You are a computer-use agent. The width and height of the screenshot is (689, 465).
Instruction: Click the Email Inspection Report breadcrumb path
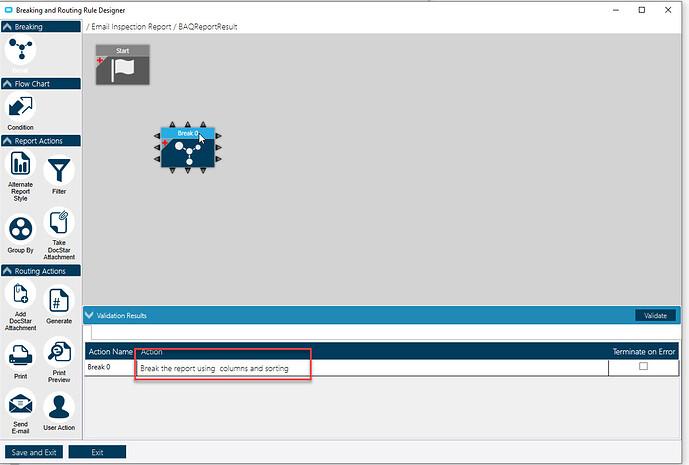(x=131, y=27)
